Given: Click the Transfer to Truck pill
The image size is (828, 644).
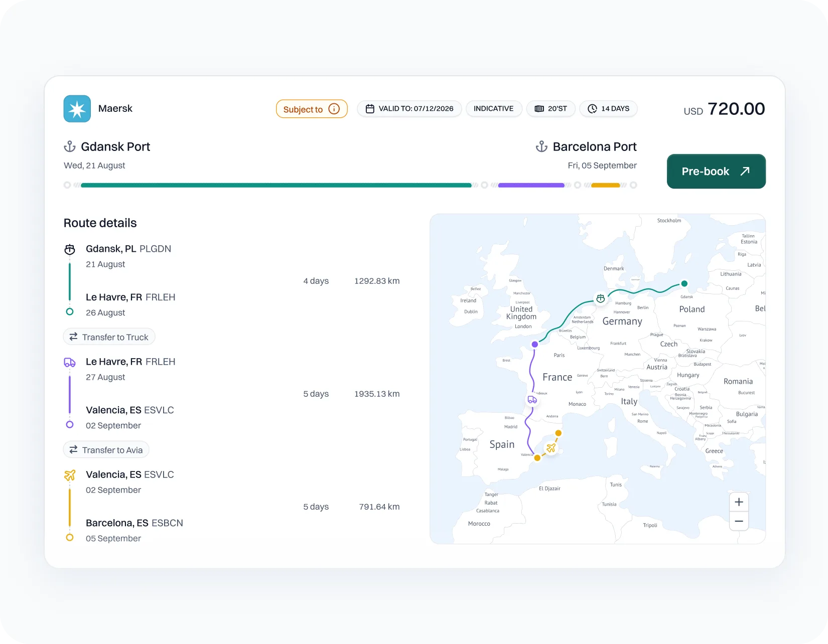Looking at the screenshot, I should [x=109, y=337].
